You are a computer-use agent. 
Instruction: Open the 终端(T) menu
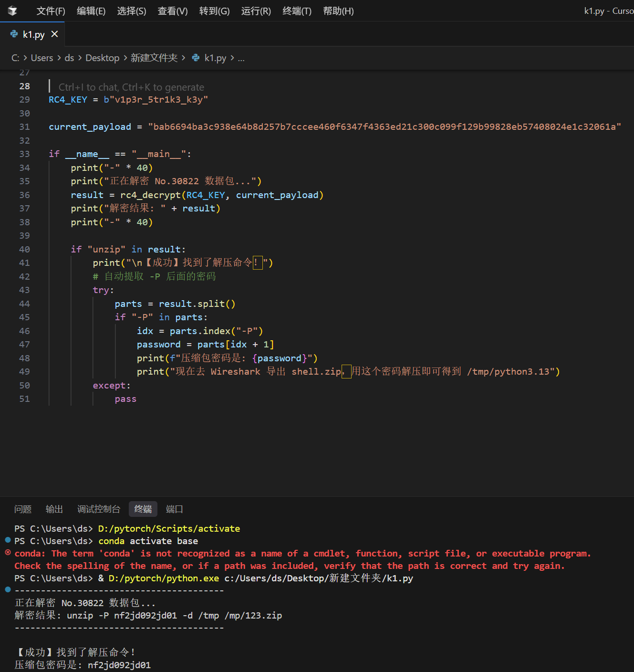(297, 11)
